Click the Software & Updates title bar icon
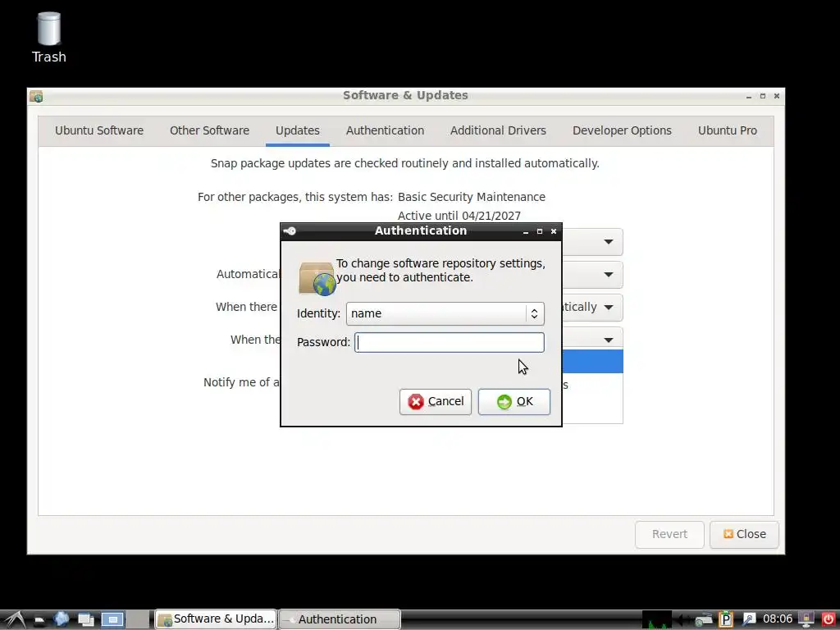The width and height of the screenshot is (840, 630). 36,96
